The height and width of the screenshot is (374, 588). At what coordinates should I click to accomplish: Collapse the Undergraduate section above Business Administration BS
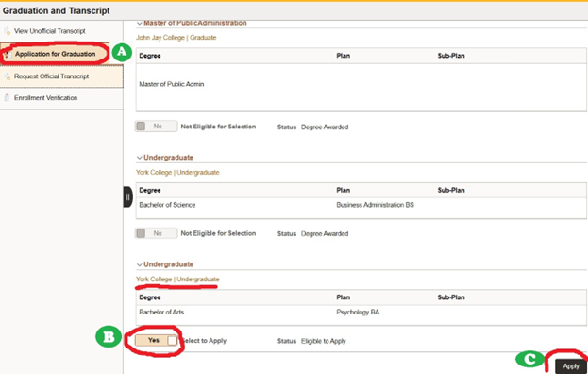tap(140, 158)
